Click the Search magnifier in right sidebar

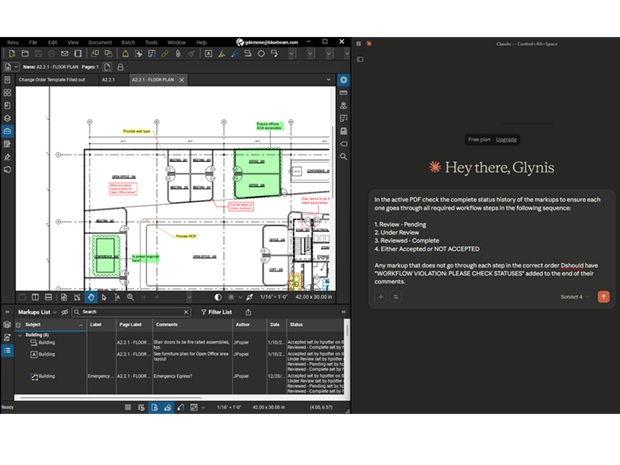pyautogui.click(x=343, y=157)
